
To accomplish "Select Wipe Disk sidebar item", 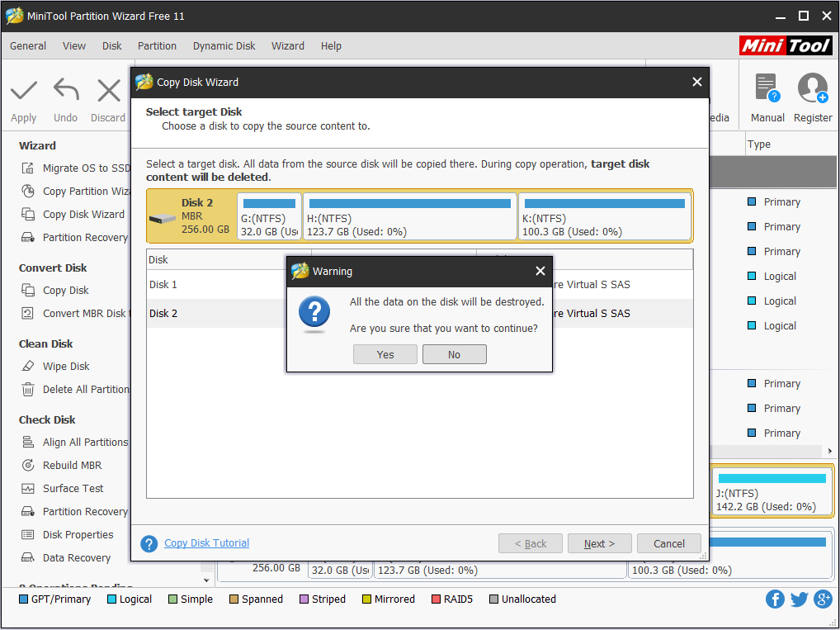I will [x=56, y=367].
